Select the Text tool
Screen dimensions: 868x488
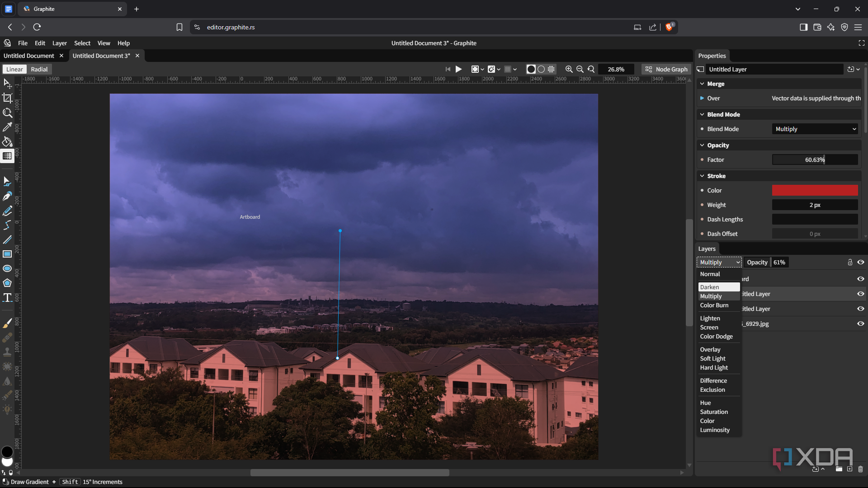pyautogui.click(x=7, y=297)
